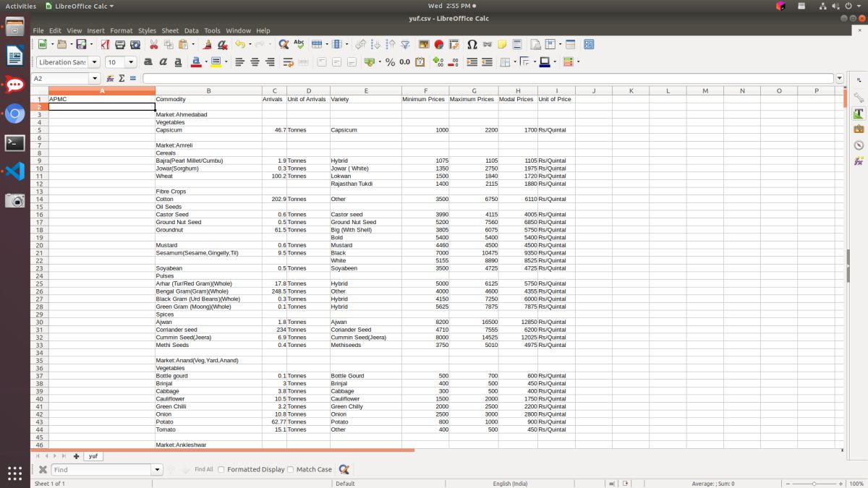
Task: Open Special Character omega icon
Action: (x=472, y=44)
